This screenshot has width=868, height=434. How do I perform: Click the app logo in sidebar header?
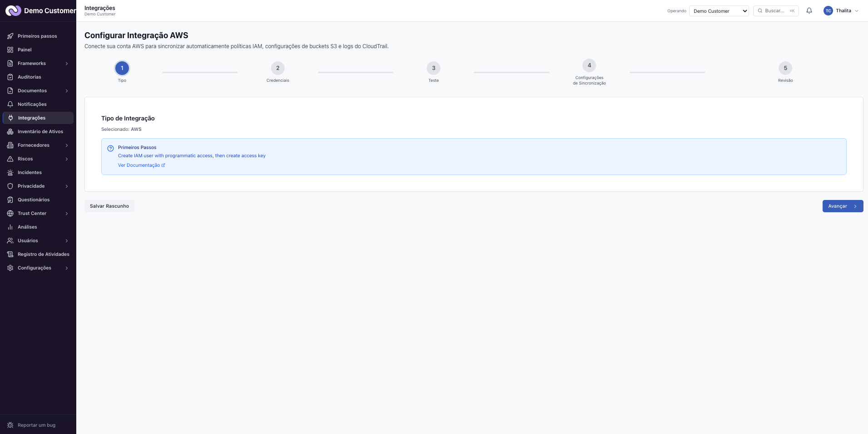click(13, 10)
